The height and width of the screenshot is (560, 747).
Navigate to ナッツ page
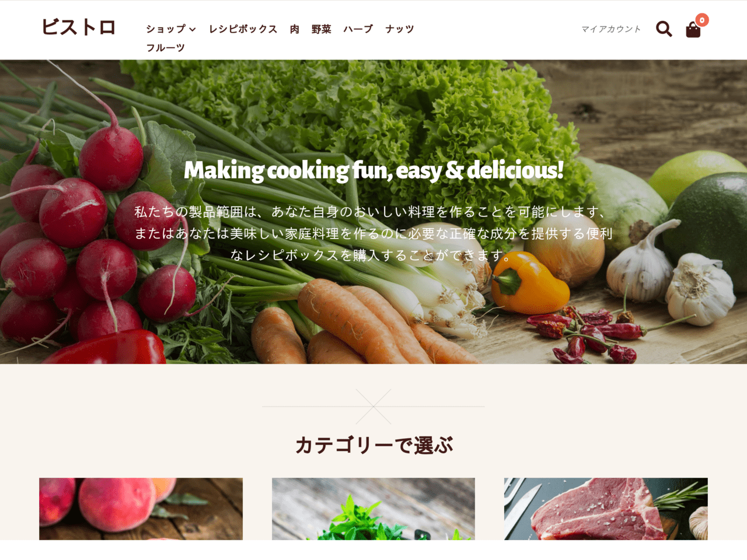pyautogui.click(x=400, y=29)
